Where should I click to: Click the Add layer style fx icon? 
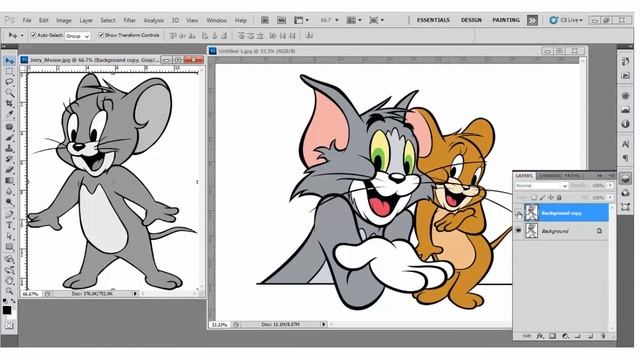point(540,336)
